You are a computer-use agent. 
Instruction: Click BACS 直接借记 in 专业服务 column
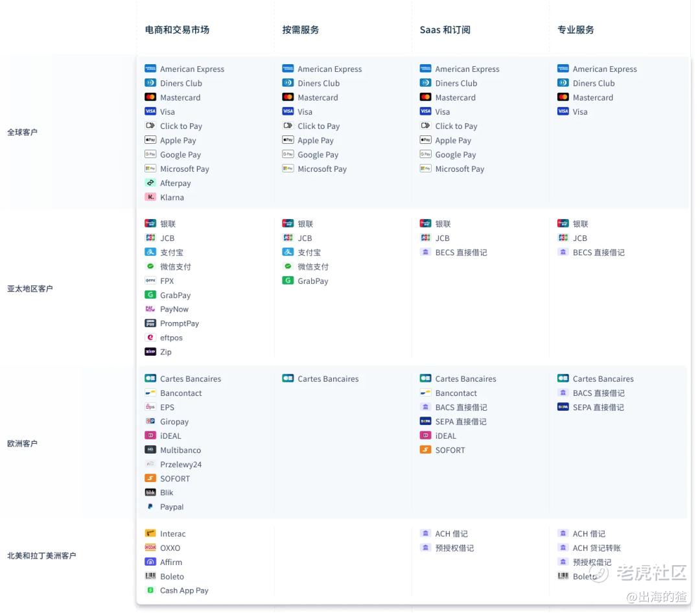coord(599,393)
